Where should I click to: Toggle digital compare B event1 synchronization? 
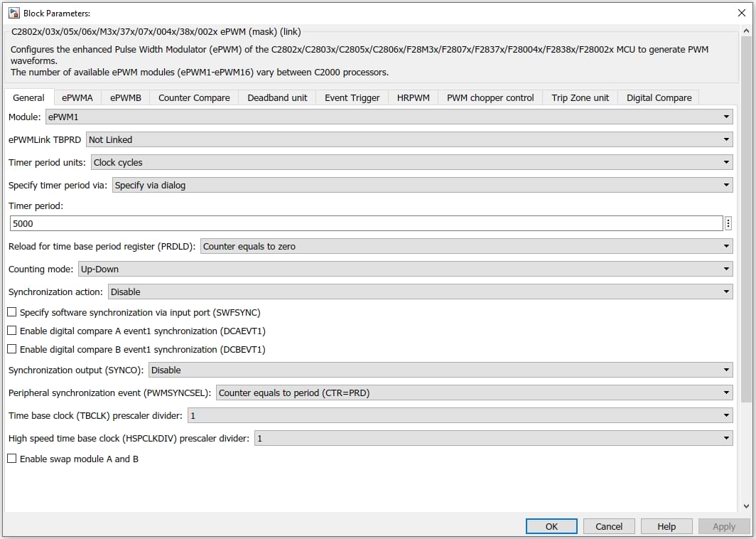coord(12,349)
